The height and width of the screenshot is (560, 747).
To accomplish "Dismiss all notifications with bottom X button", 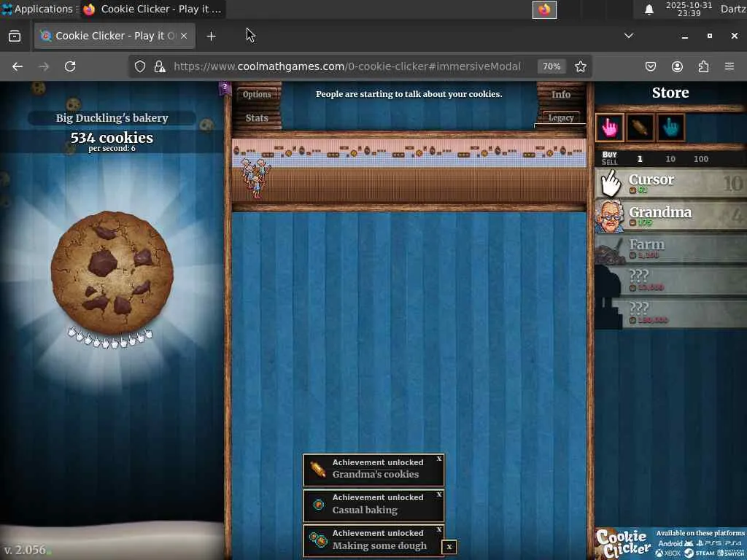I will pyautogui.click(x=449, y=547).
